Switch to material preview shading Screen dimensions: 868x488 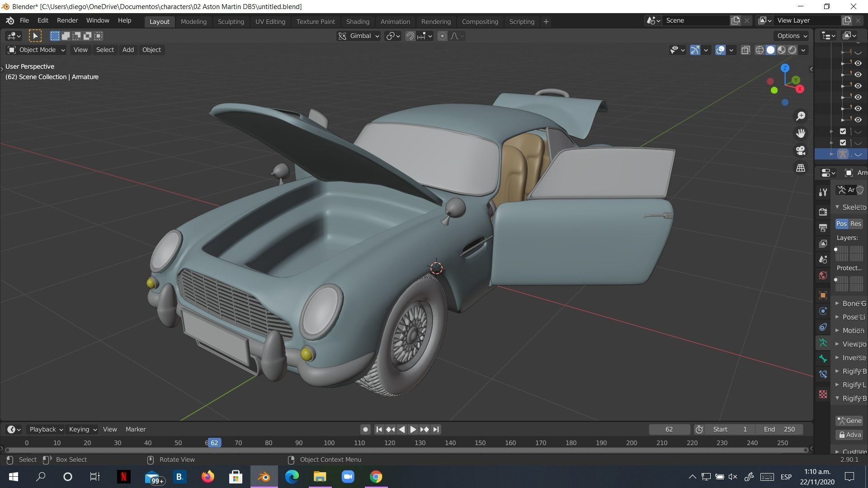coord(782,50)
